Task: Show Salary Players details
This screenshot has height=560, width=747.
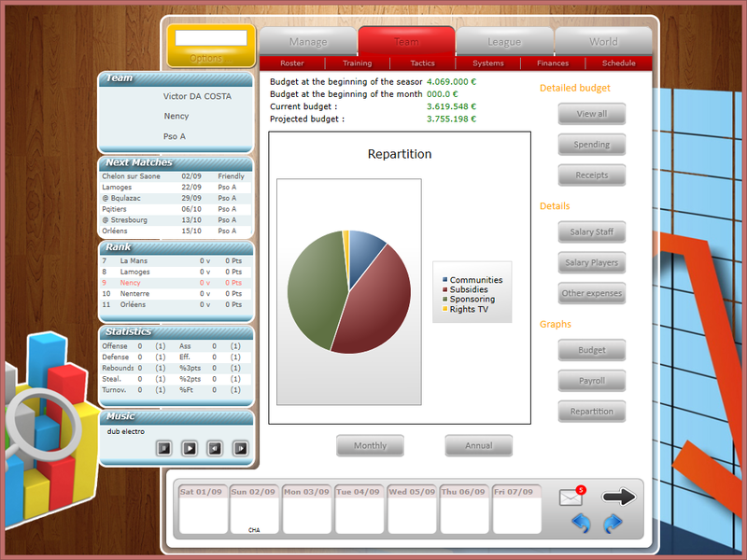Action: pos(592,262)
